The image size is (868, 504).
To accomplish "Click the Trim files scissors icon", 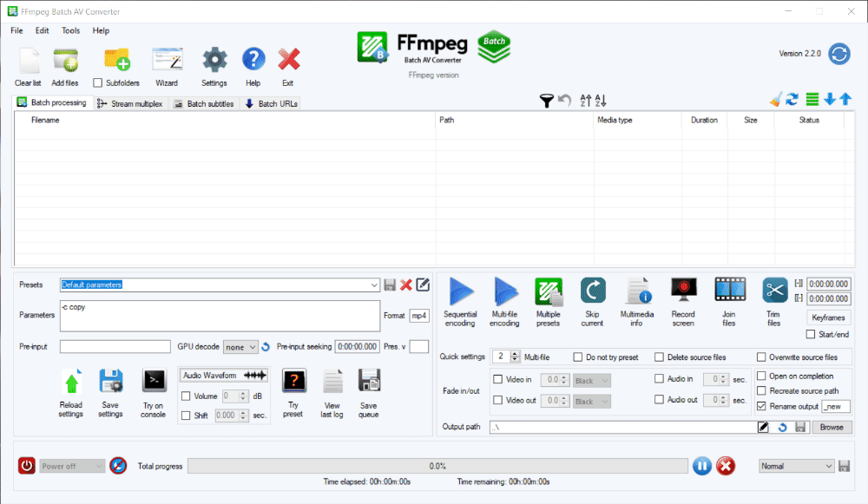I will click(x=774, y=290).
